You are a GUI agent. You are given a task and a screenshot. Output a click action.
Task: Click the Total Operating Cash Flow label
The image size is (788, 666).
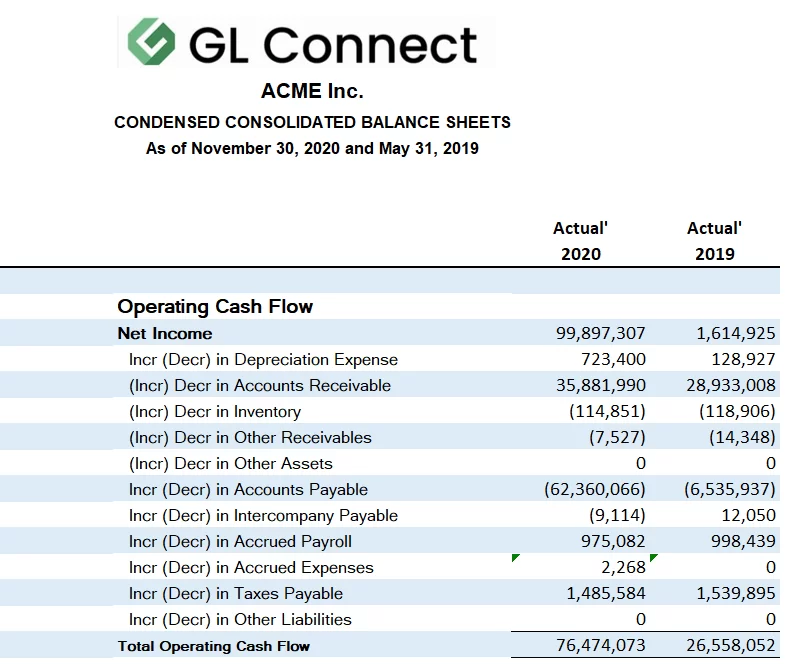[214, 646]
